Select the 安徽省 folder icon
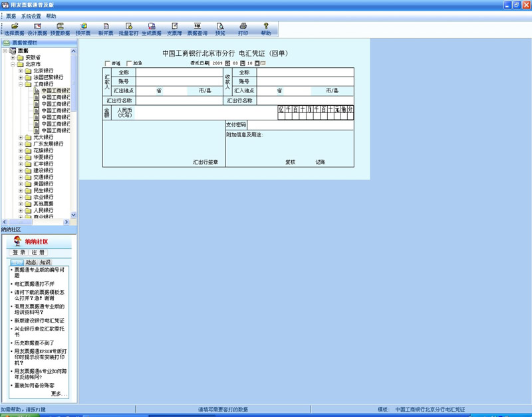532x417 pixels. click(x=21, y=58)
